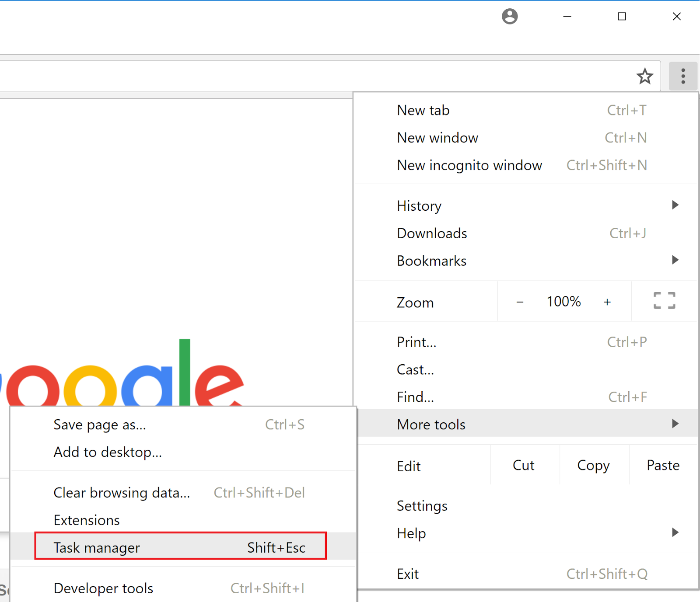Image resolution: width=700 pixels, height=602 pixels.
Task: Open the Task manager
Action: click(96, 547)
